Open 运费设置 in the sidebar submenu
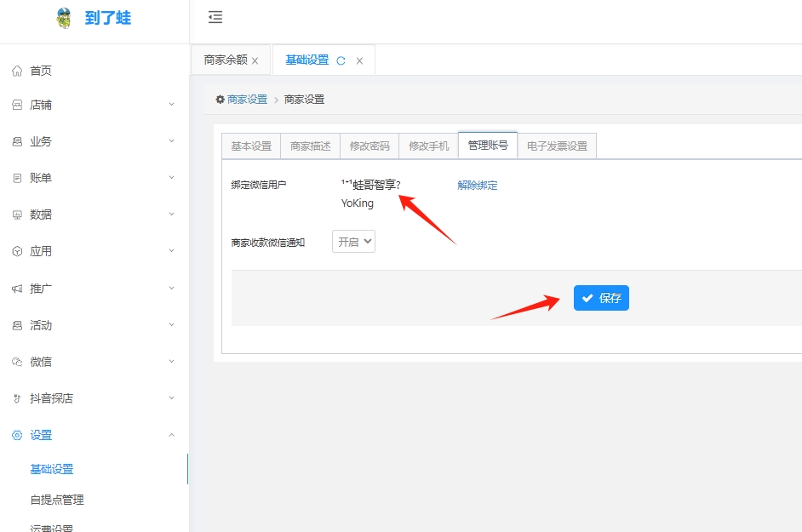802x532 pixels. (x=51, y=528)
